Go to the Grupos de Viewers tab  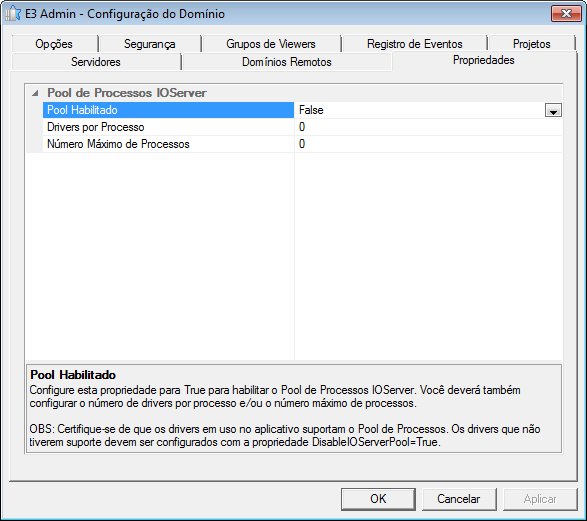coord(271,44)
